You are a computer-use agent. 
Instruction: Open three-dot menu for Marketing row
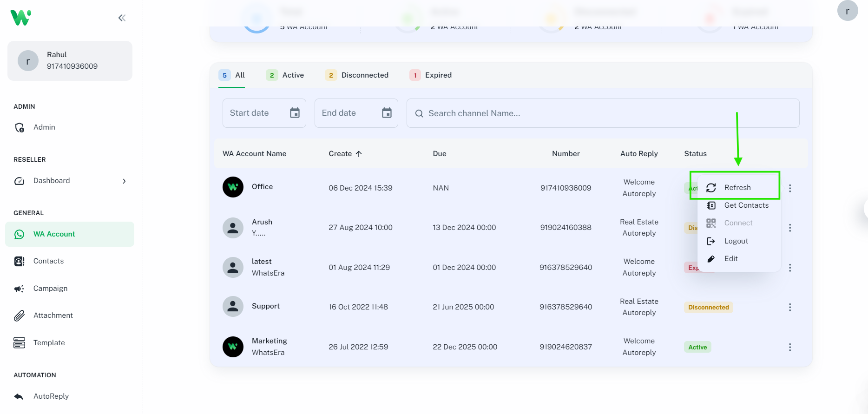coord(789,347)
